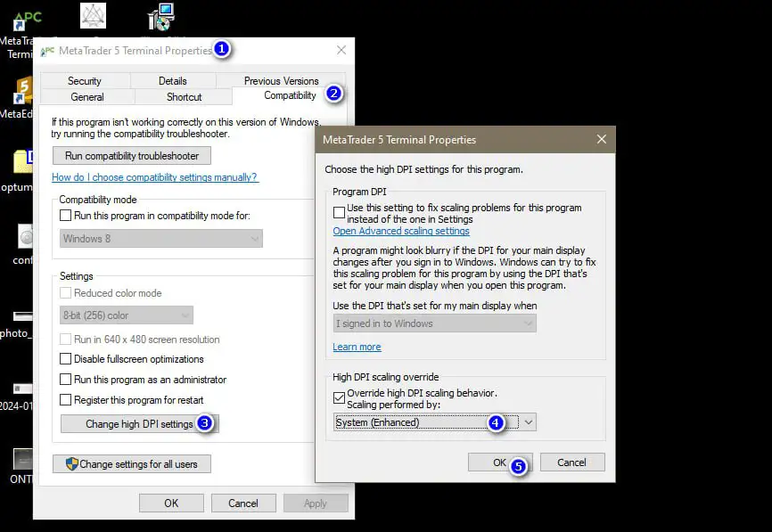Expand the Windows 8 compatibility mode dropdown

pos(161,239)
